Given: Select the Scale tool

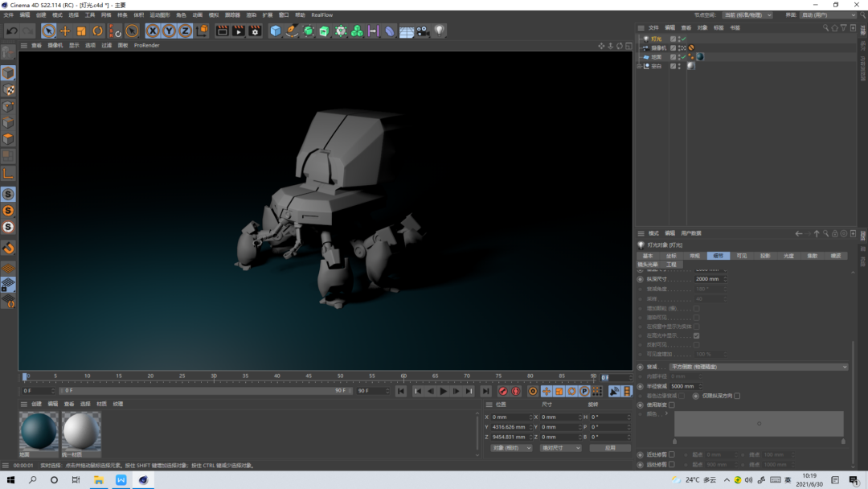Looking at the screenshot, I should 81,31.
